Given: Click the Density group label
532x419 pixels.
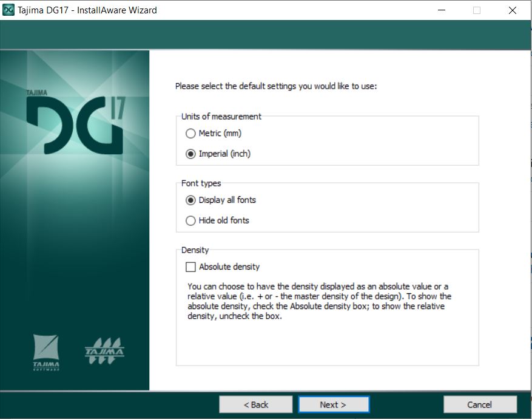Looking at the screenshot, I should coord(195,250).
